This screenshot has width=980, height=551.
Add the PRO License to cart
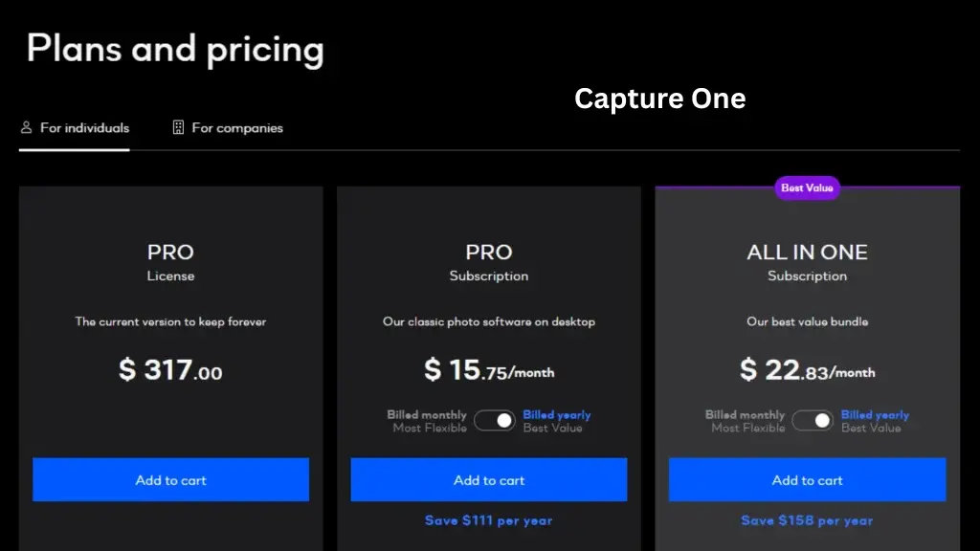[170, 479]
